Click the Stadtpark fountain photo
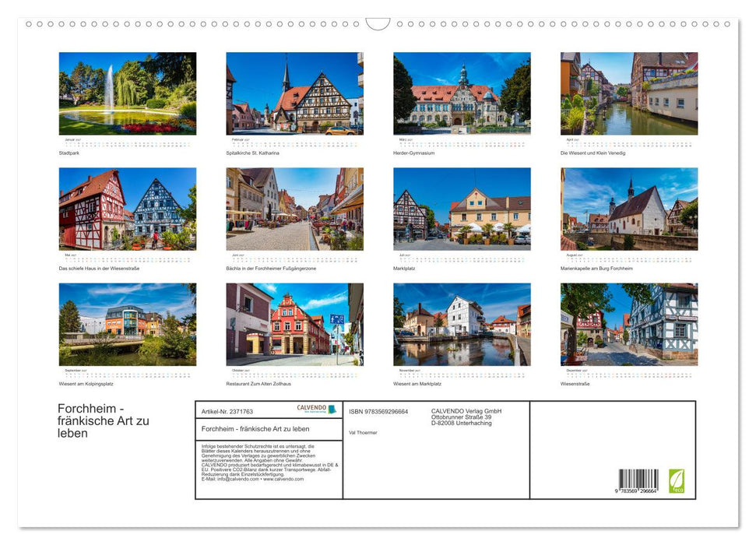This screenshot has width=756, height=545. [x=127, y=93]
